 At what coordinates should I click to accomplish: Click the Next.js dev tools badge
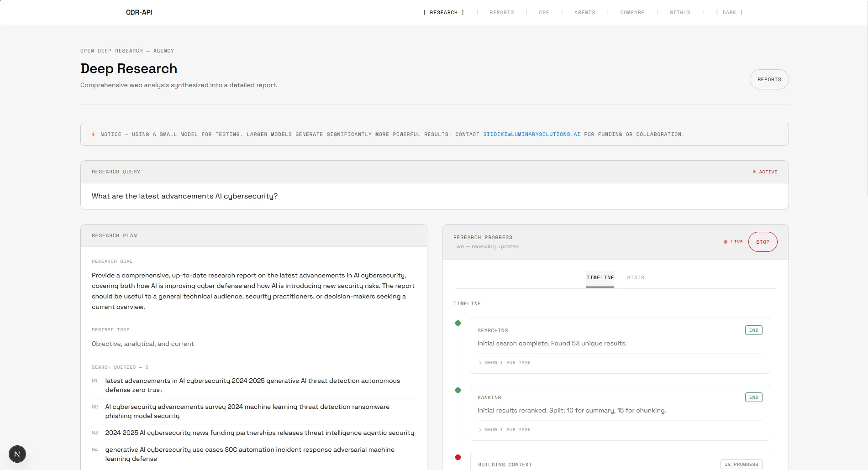[x=17, y=454]
